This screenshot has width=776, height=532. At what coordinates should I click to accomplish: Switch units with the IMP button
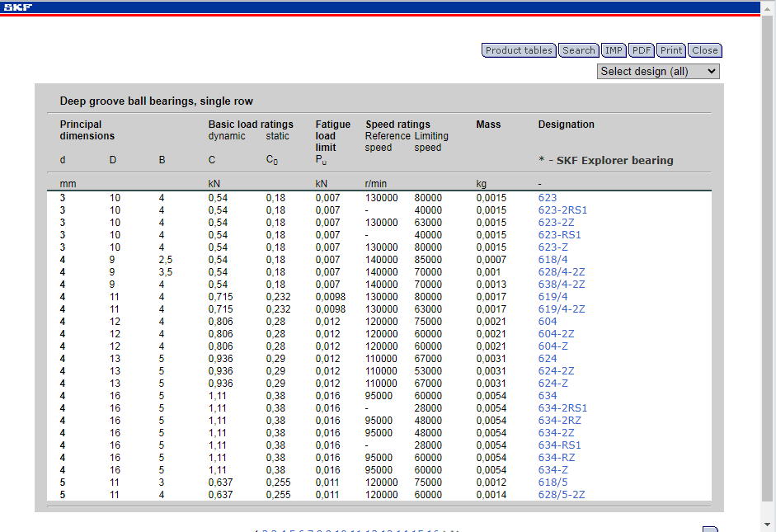point(614,50)
